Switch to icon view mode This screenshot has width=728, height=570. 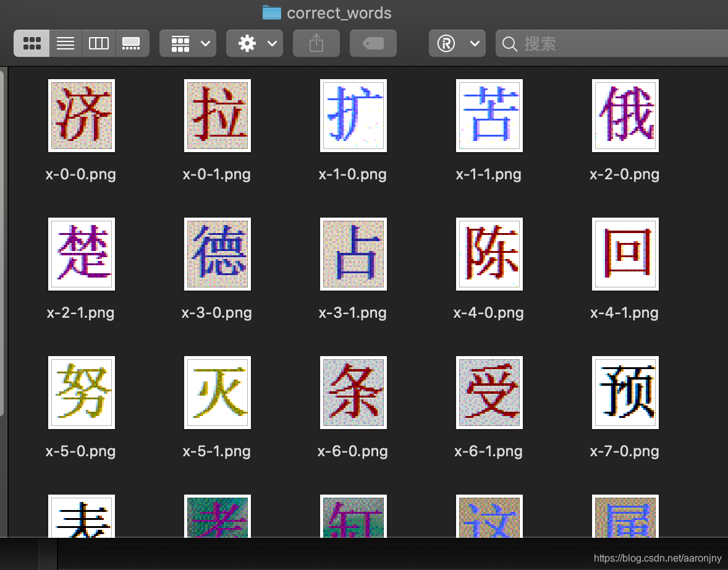pos(32,43)
